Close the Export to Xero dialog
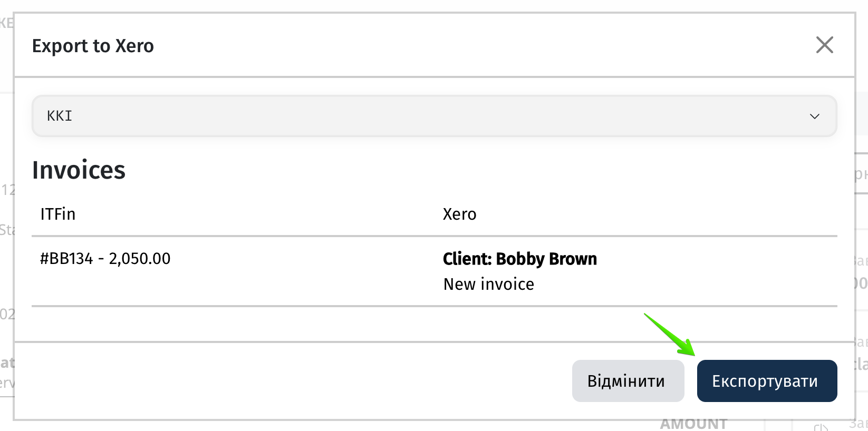 coord(824,45)
